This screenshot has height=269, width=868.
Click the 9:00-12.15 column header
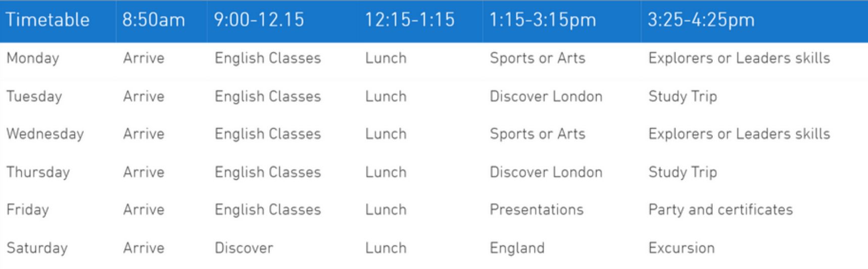pos(259,20)
